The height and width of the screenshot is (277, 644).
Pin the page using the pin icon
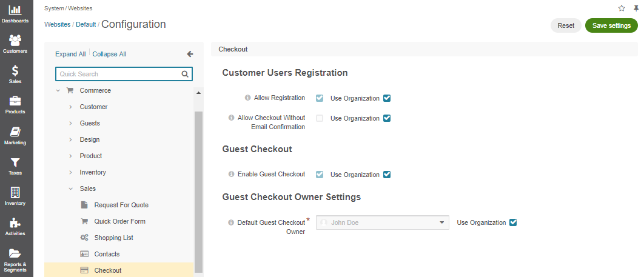(636, 8)
